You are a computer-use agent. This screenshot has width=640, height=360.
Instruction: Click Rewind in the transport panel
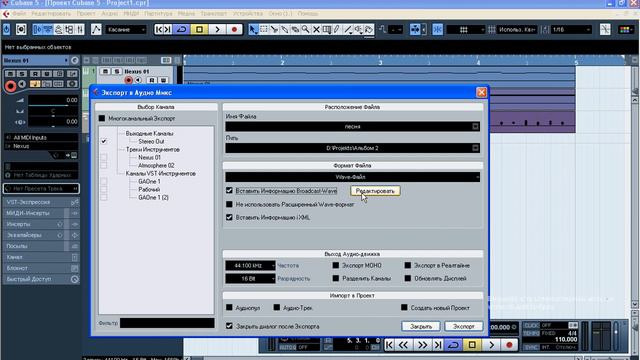404,345
